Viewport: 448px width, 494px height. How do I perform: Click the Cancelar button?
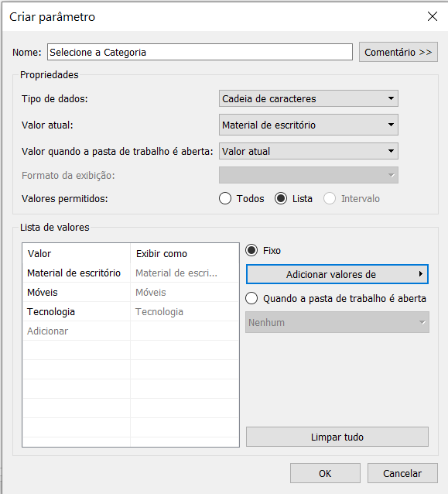pos(402,473)
